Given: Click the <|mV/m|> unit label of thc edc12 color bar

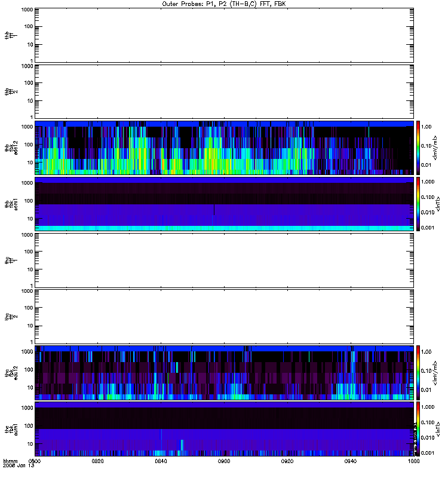Looking at the screenshot, I should pyautogui.click(x=435, y=373).
